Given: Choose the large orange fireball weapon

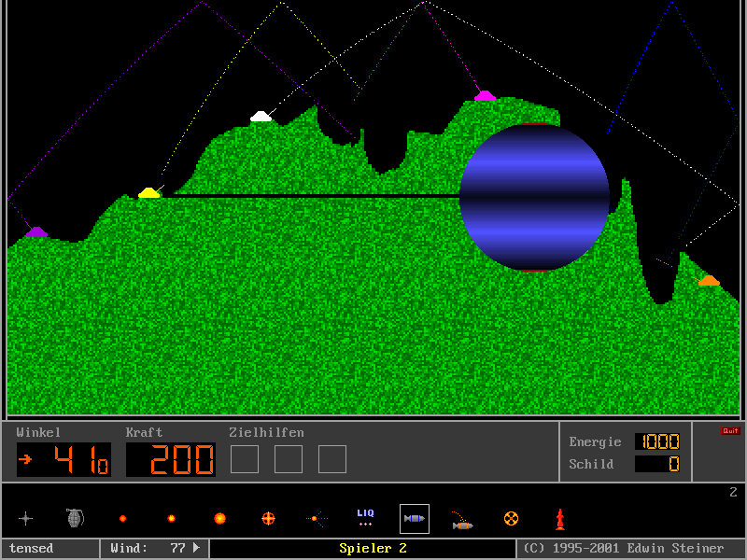Looking at the screenshot, I should (219, 518).
